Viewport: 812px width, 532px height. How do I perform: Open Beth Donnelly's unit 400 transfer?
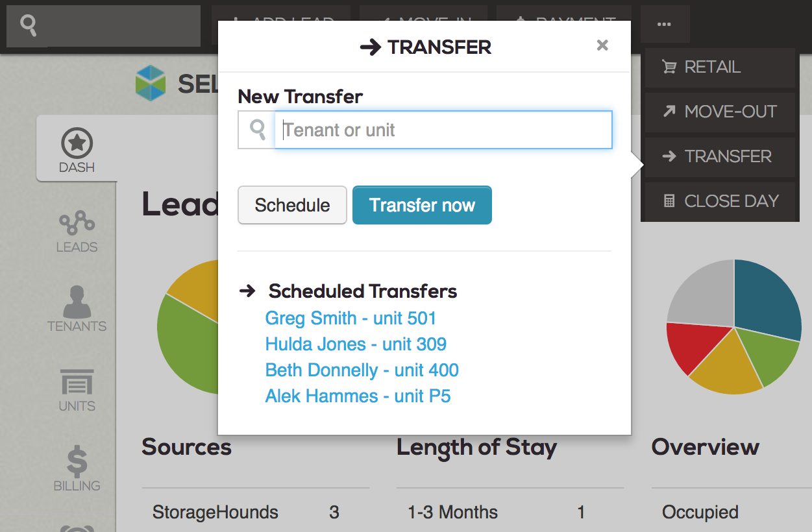362,370
